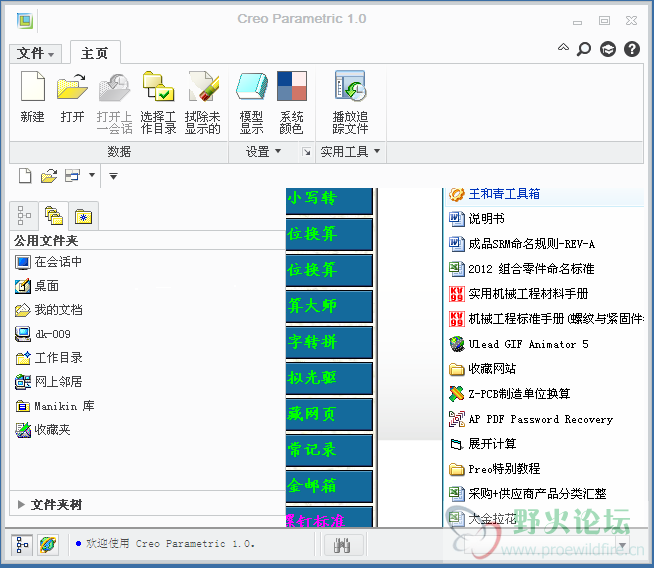Select 我的文档 folder
This screenshot has width=654, height=568.
tap(49, 310)
